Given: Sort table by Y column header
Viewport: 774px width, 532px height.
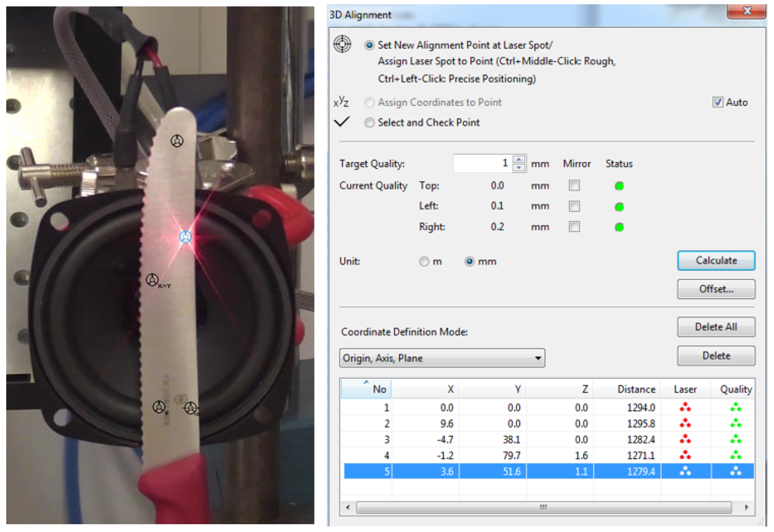Looking at the screenshot, I should [x=492, y=389].
